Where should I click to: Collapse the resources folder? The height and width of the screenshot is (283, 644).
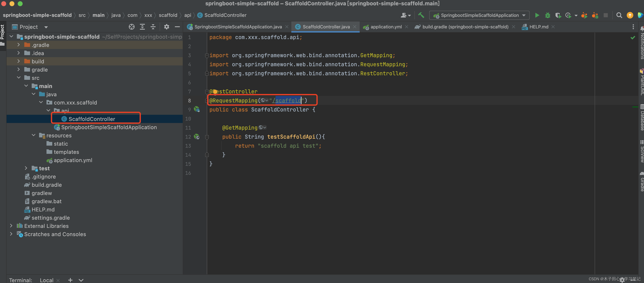point(34,135)
